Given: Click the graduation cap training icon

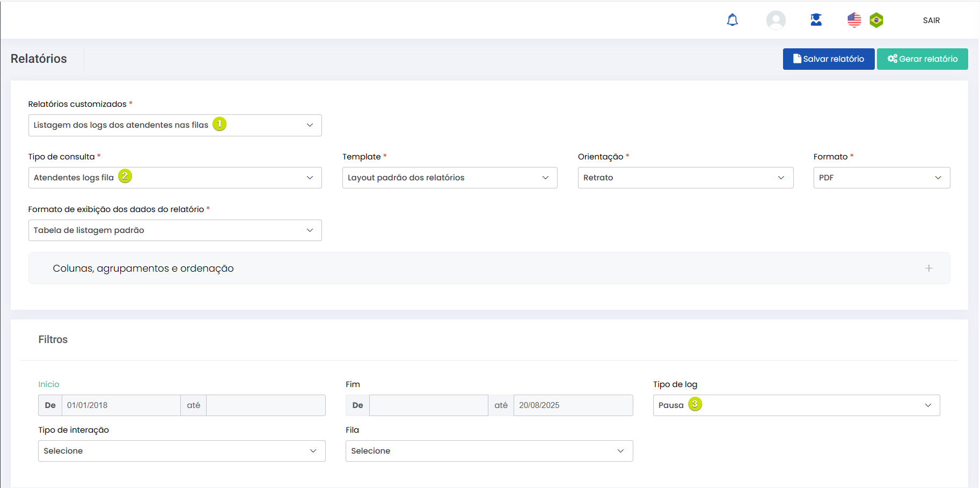Looking at the screenshot, I should click(x=816, y=20).
